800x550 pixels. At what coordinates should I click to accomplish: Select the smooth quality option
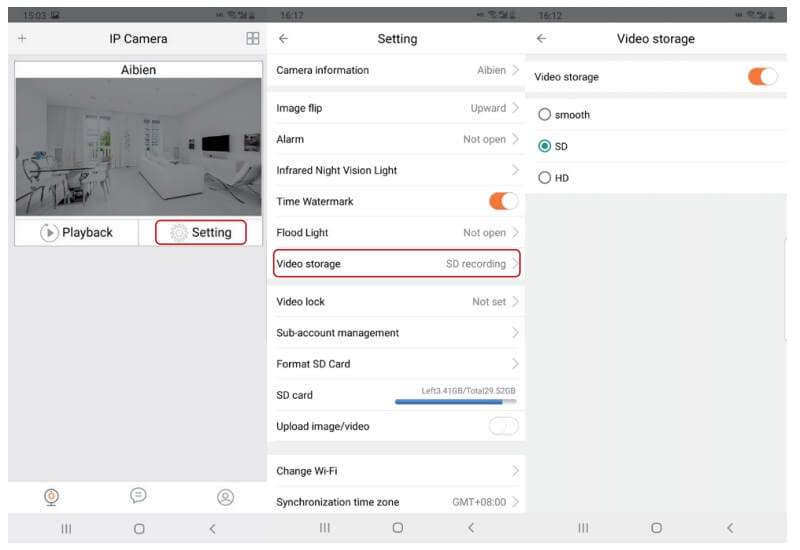(545, 114)
